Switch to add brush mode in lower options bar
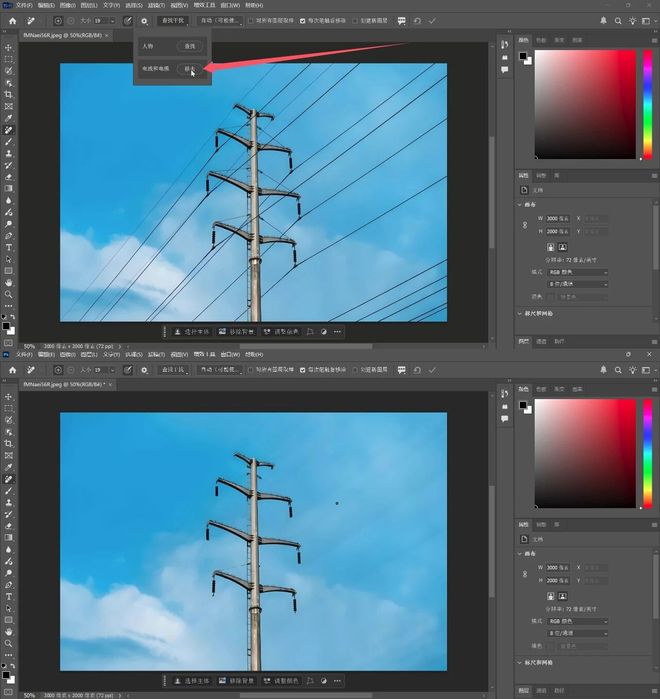This screenshot has width=660, height=699. coord(58,370)
